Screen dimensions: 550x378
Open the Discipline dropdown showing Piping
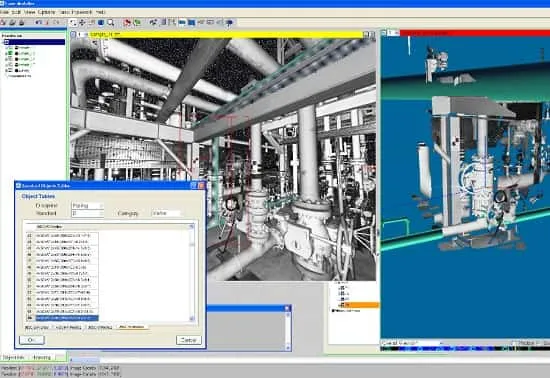tap(87, 205)
